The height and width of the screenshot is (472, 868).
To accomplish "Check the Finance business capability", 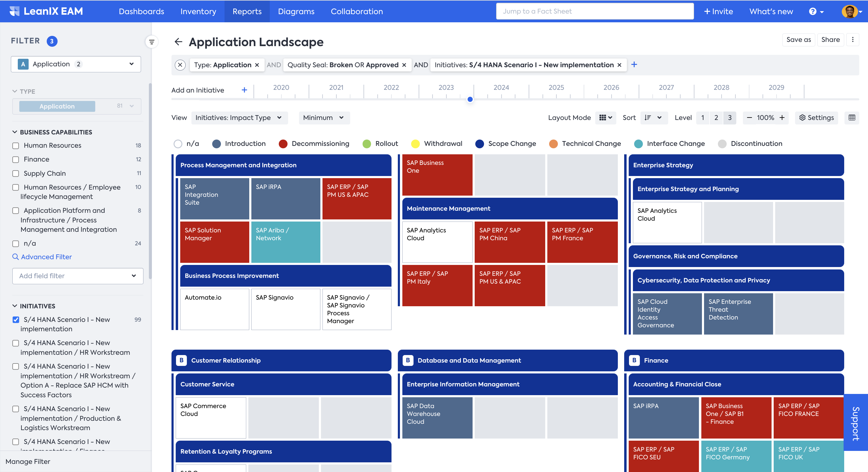I will pyautogui.click(x=15, y=159).
